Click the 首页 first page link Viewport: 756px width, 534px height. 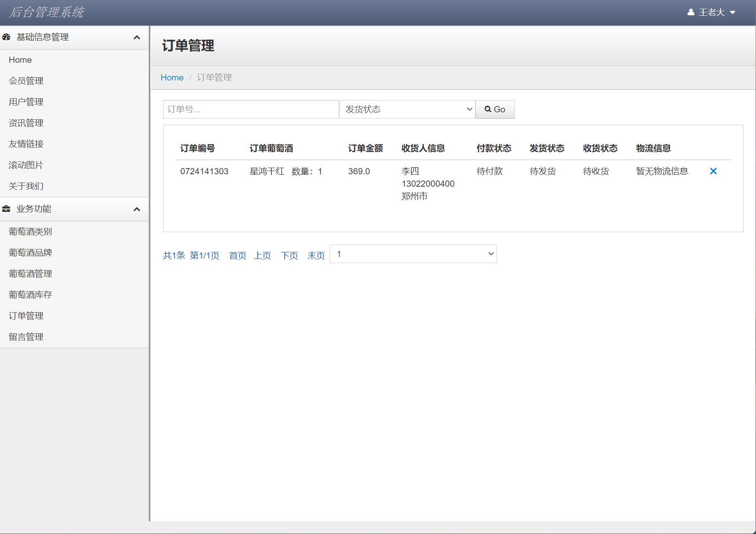238,255
